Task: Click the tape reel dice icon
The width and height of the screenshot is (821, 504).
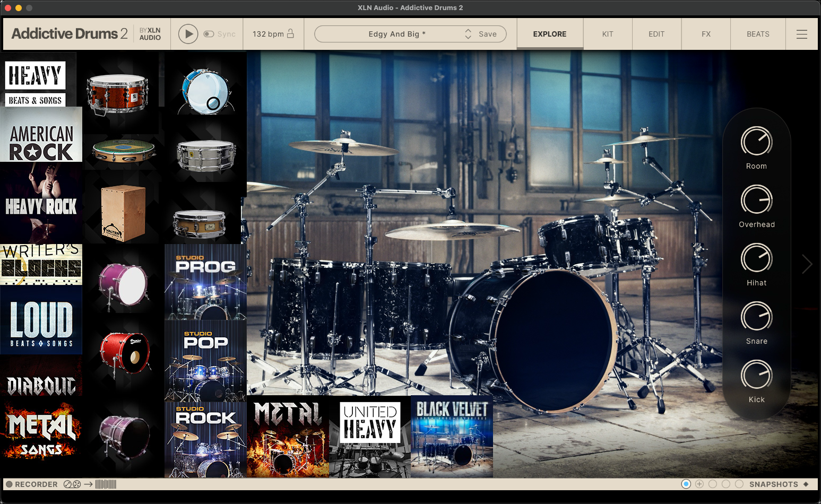Action: pos(72,484)
